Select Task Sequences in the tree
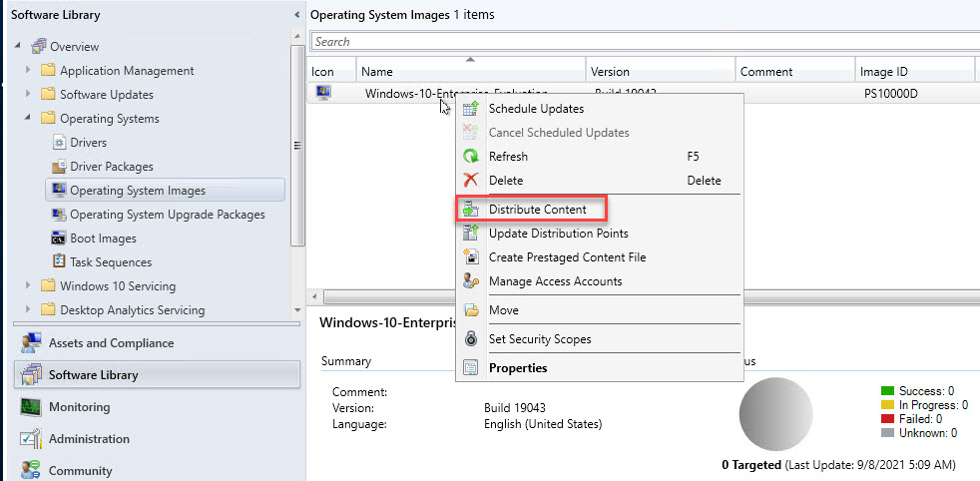Viewport: 980px width, 481px height. pyautogui.click(x=110, y=262)
